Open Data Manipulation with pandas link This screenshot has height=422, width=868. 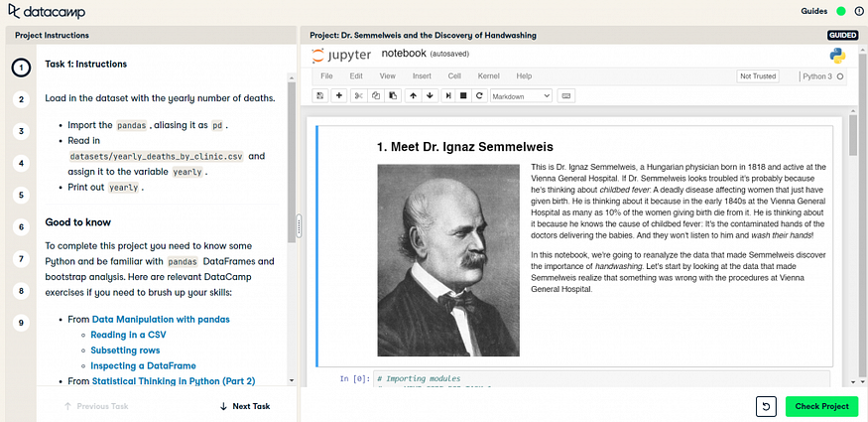point(161,320)
